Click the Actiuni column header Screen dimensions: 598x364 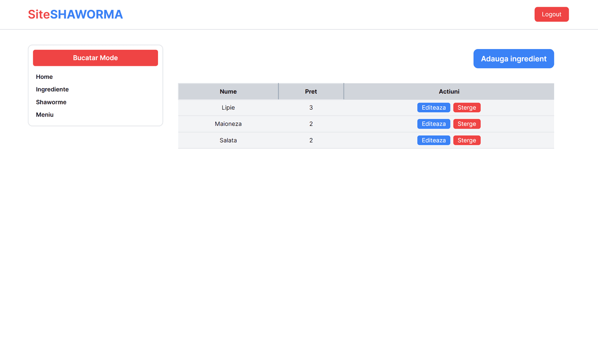point(449,91)
